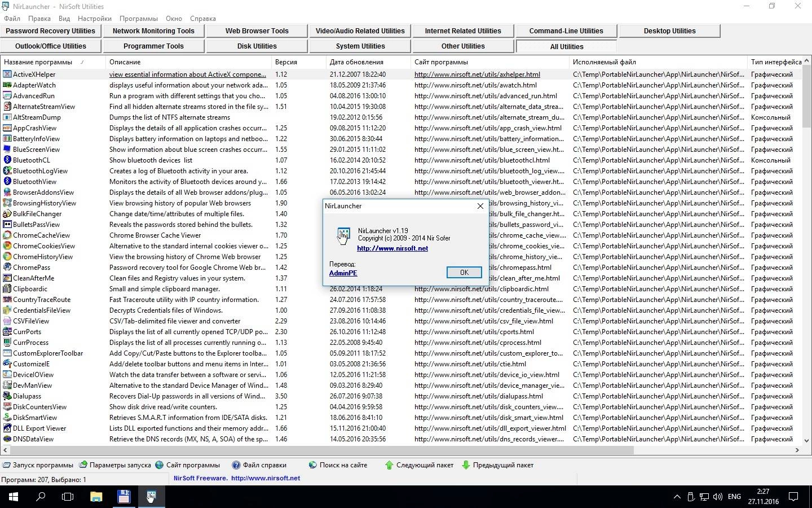The width and height of the screenshot is (812, 508).
Task: Click the DiskSmartView program icon
Action: point(7,418)
